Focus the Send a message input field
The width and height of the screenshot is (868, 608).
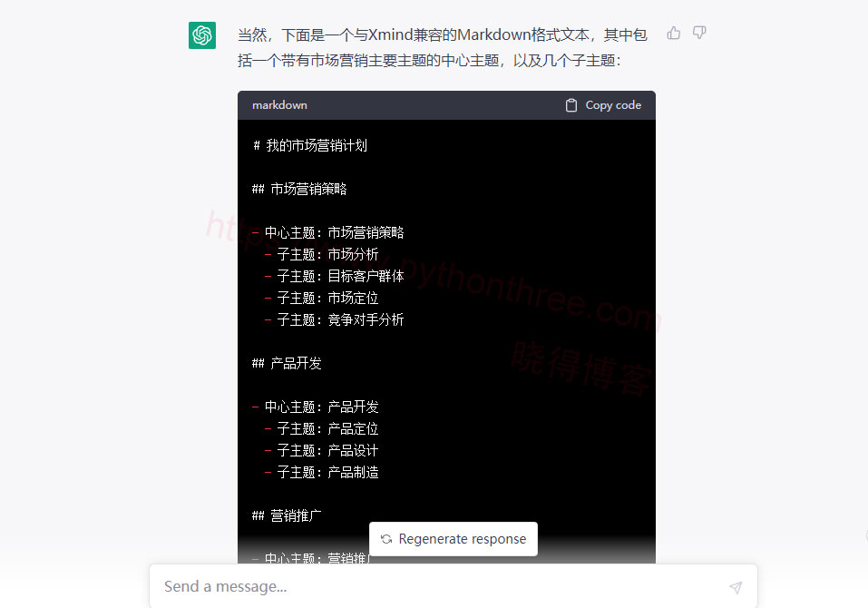pyautogui.click(x=454, y=586)
